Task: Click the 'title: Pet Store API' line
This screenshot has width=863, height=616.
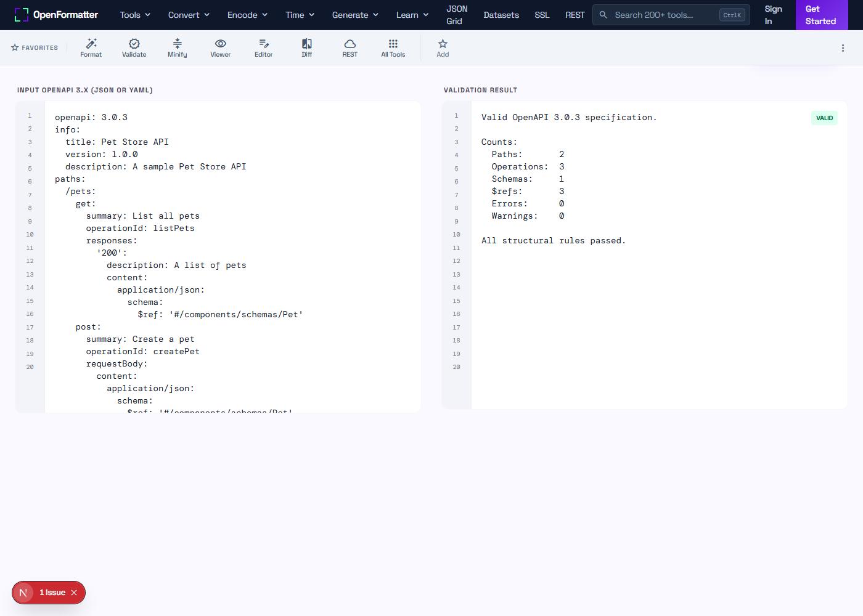Action: click(117, 142)
